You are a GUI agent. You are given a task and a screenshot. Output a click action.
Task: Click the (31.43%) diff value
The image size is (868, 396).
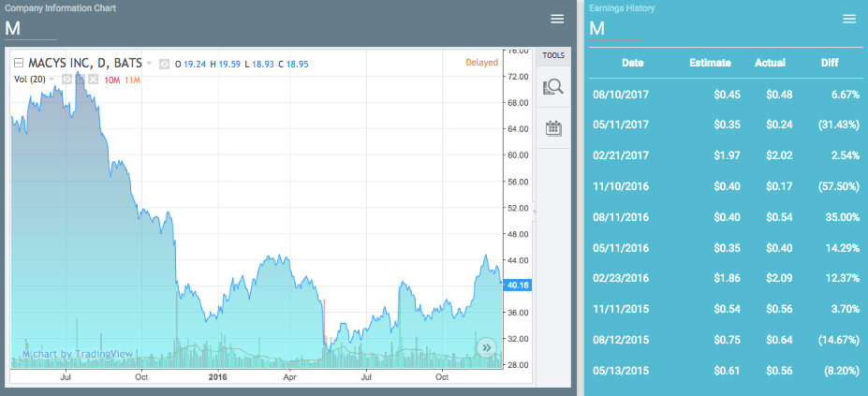tap(839, 125)
